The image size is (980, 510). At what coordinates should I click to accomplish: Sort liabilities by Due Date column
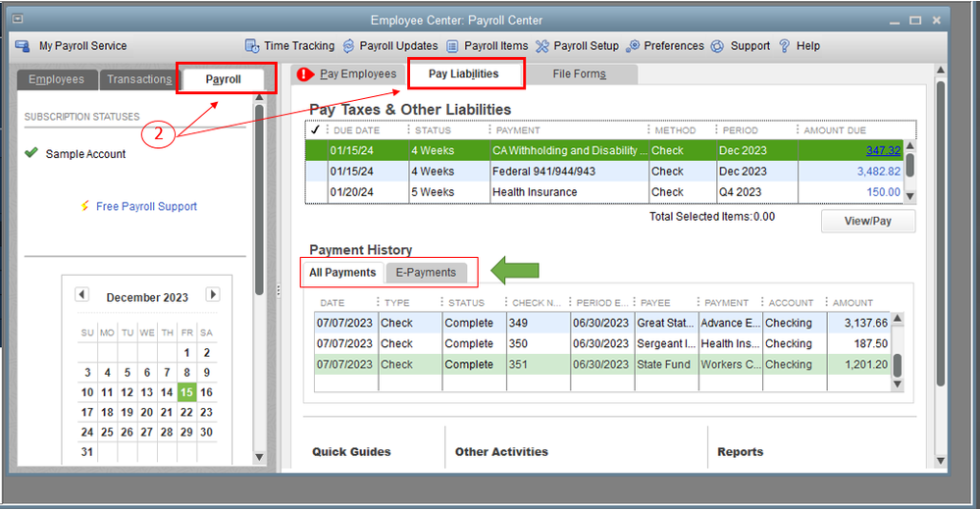pos(356,130)
